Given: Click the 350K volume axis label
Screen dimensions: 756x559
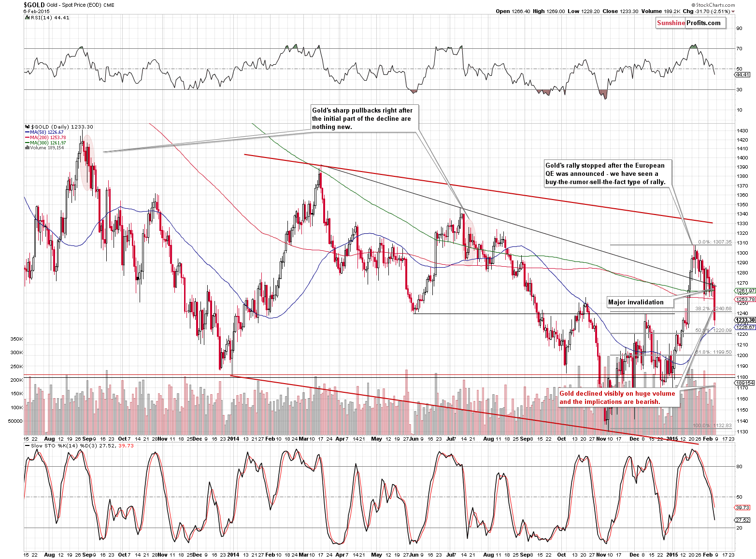Looking at the screenshot, I should [x=16, y=339].
